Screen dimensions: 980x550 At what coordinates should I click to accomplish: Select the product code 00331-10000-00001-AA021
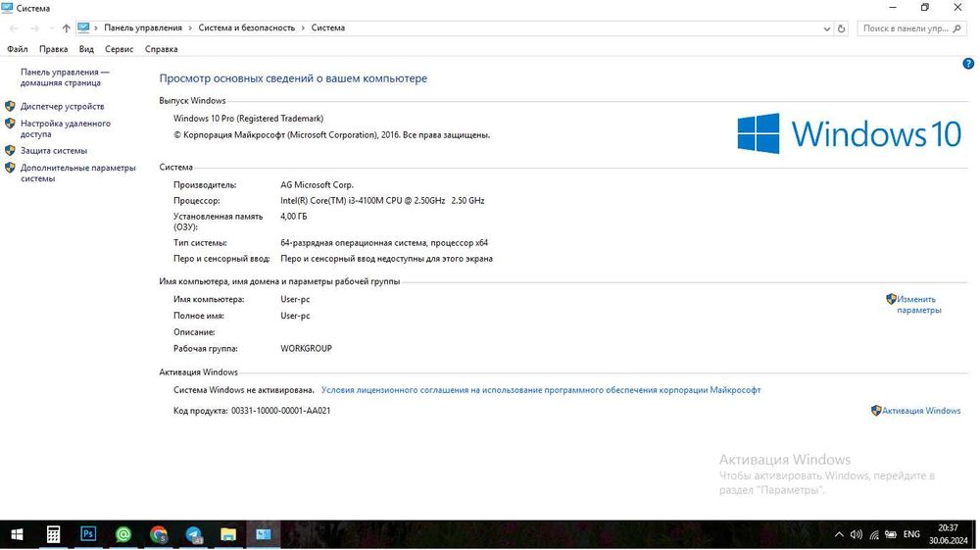pyautogui.click(x=280, y=411)
